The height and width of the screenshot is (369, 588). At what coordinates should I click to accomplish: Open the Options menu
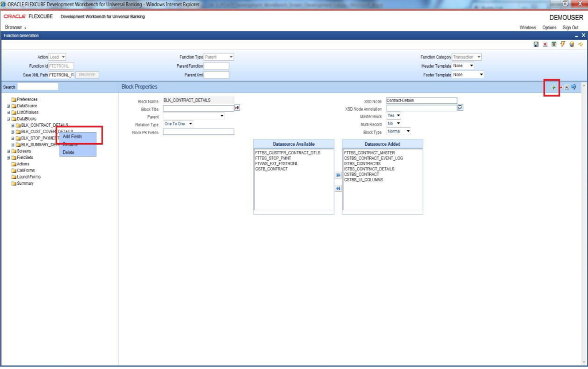(x=549, y=28)
